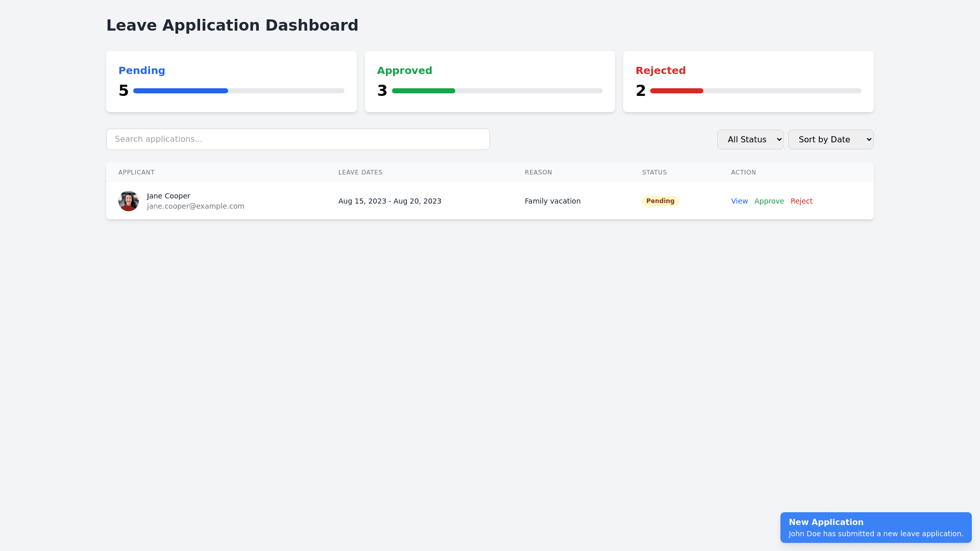Open the All Status filter dropdown
The width and height of the screenshot is (980, 551).
pyautogui.click(x=750, y=139)
